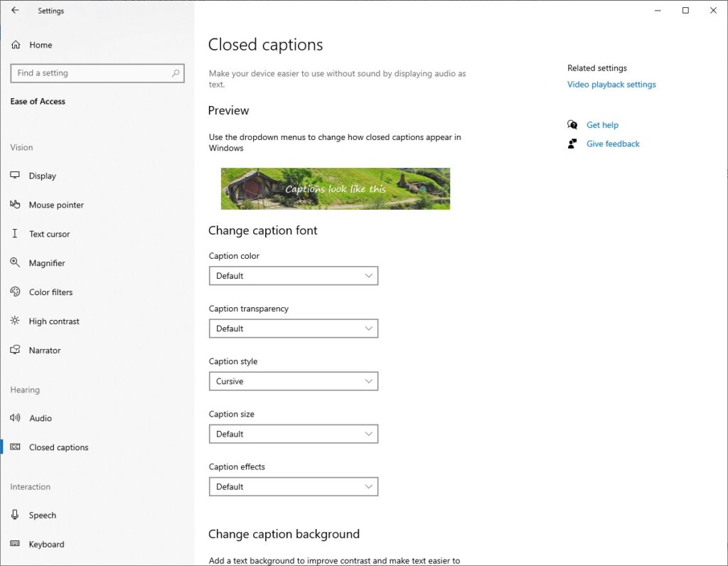Click the Speech microphone icon
This screenshot has width=728, height=566.
(x=15, y=516)
